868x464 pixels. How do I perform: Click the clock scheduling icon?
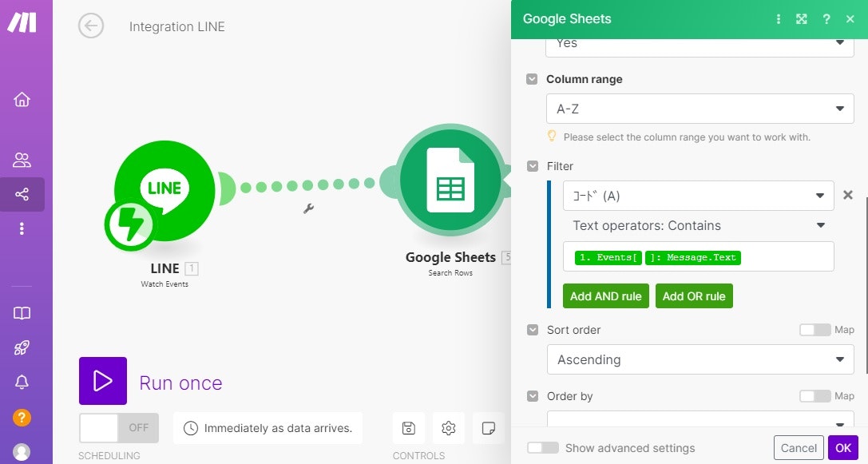[190, 428]
